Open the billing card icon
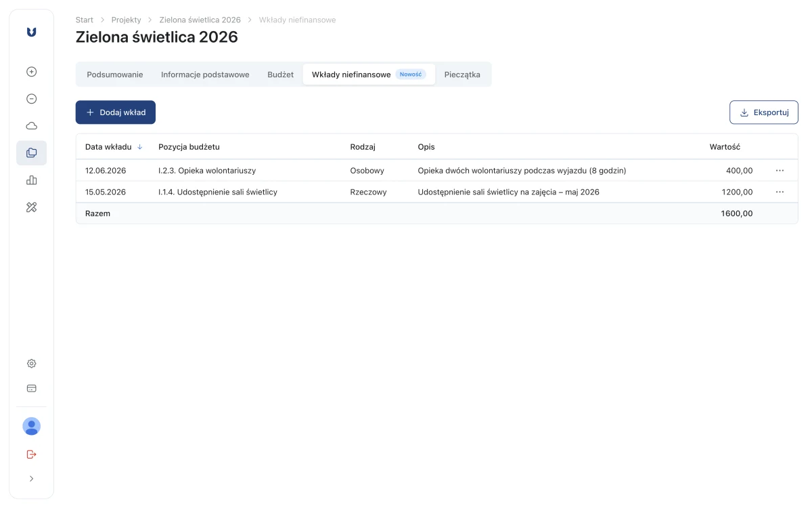812x508 pixels. coord(31,389)
